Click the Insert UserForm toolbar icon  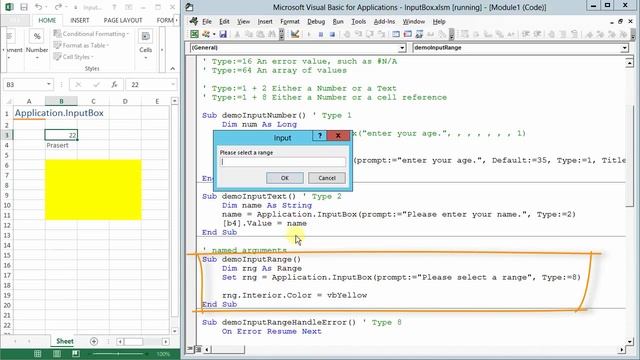point(206,35)
